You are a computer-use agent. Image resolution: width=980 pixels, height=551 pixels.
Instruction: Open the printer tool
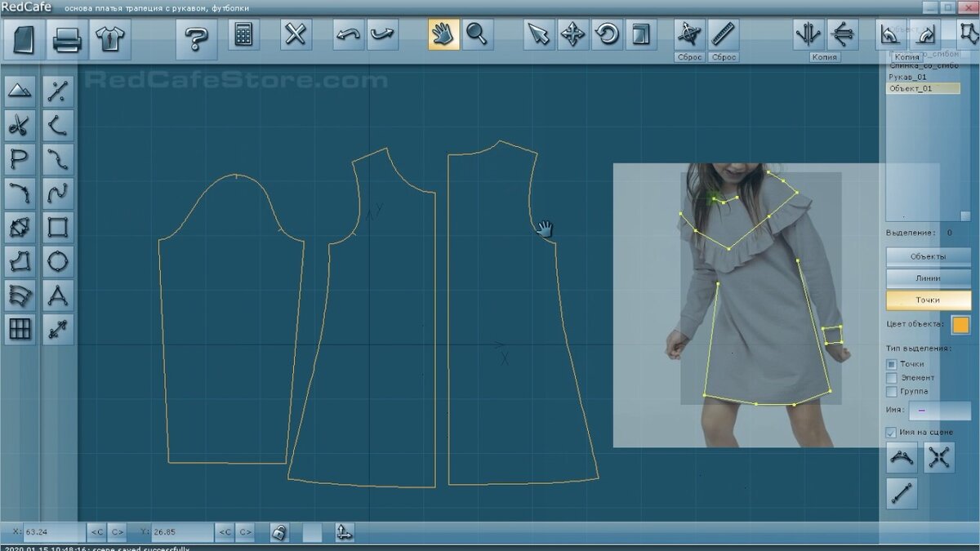click(x=66, y=38)
